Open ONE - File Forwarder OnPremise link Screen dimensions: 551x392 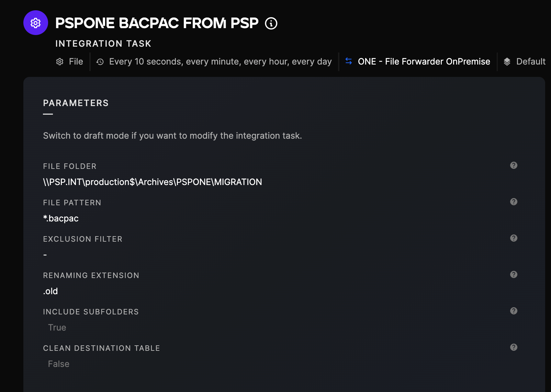(424, 61)
